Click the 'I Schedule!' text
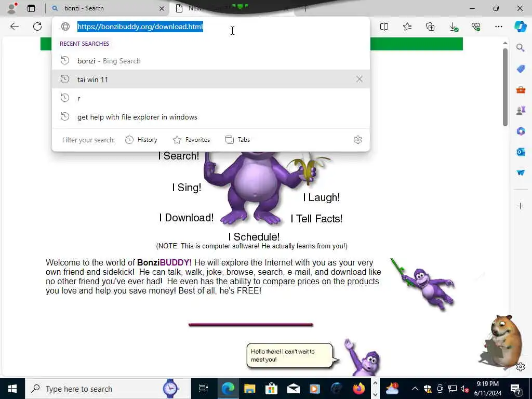 (x=254, y=237)
